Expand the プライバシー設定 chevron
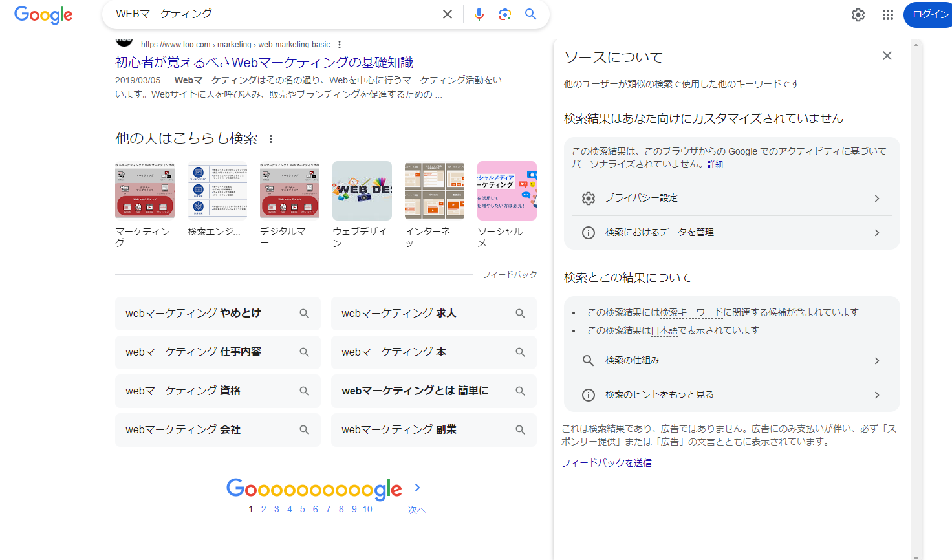Screen dimensions: 952x560 click(877, 199)
